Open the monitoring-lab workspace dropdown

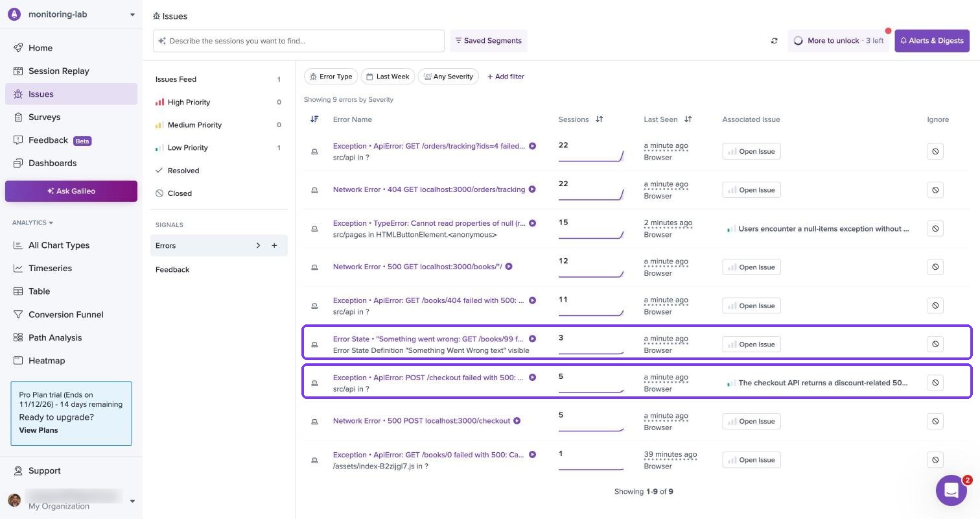click(x=132, y=14)
